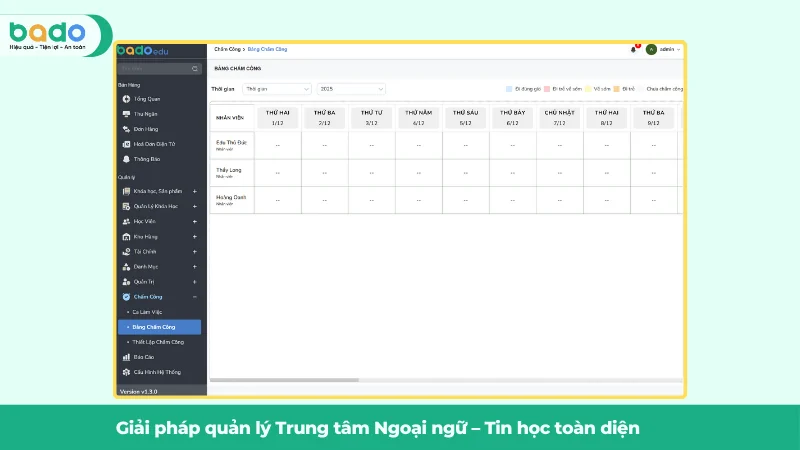Screen dimensions: 800x450
Task: Click the admin avatar icon
Action: [x=651, y=49]
